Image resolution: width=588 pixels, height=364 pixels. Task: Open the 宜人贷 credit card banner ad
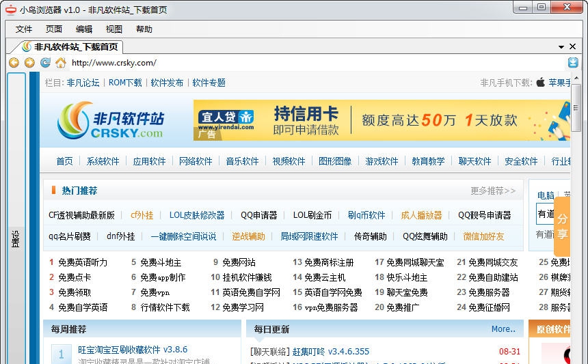(x=382, y=121)
